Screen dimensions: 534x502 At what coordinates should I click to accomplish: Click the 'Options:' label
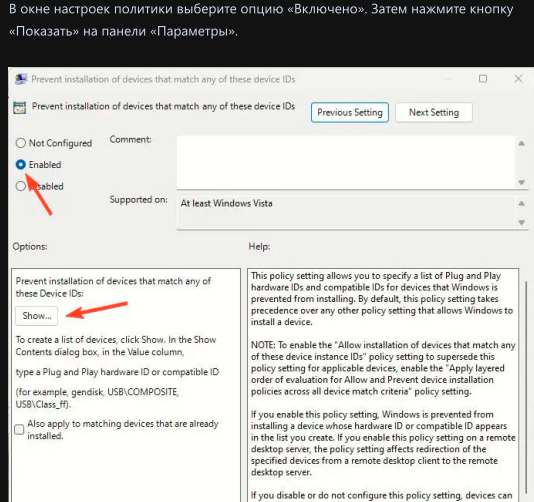[30, 247]
